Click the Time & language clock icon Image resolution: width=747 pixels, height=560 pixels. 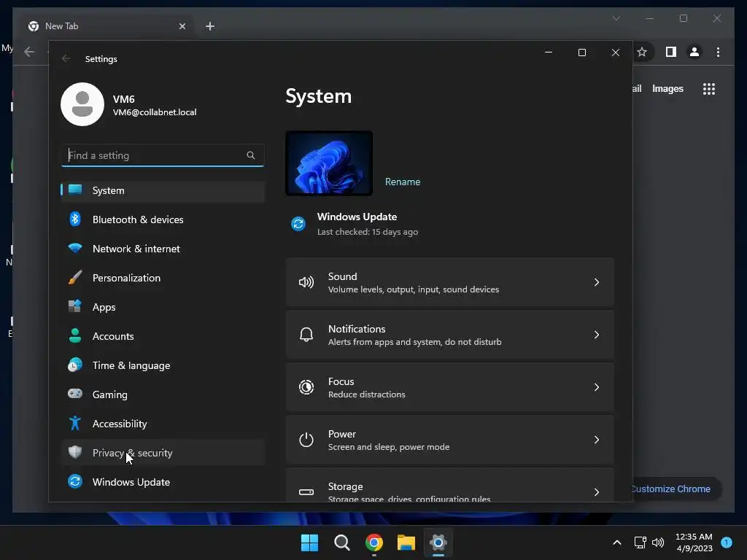(75, 365)
